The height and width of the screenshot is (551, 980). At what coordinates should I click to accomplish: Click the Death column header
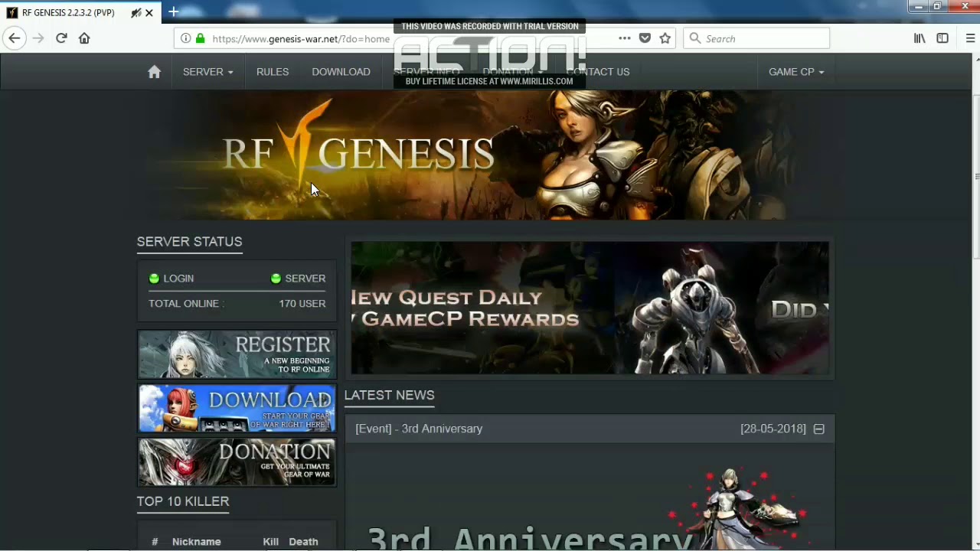pos(303,542)
